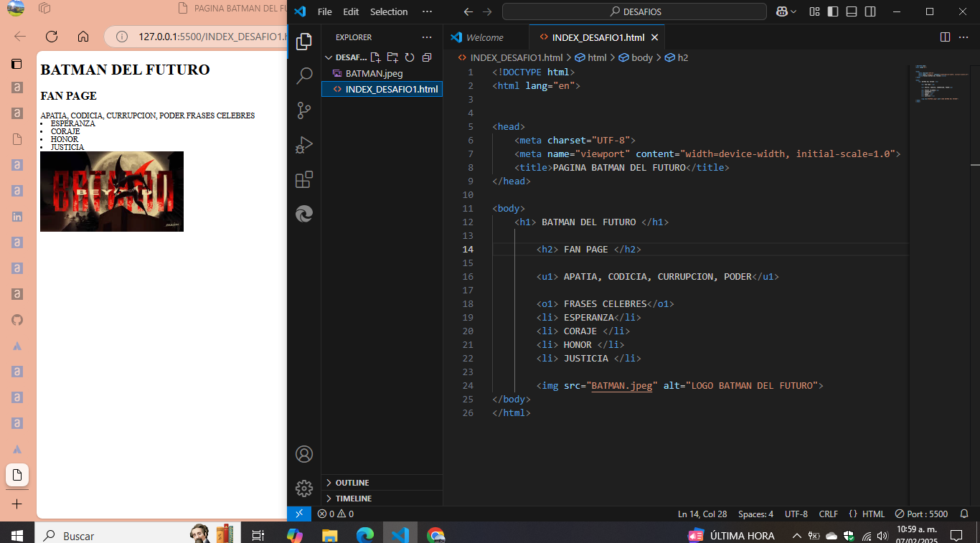Expand the OUTLINE section
This screenshot has width=980, height=543.
click(382, 483)
